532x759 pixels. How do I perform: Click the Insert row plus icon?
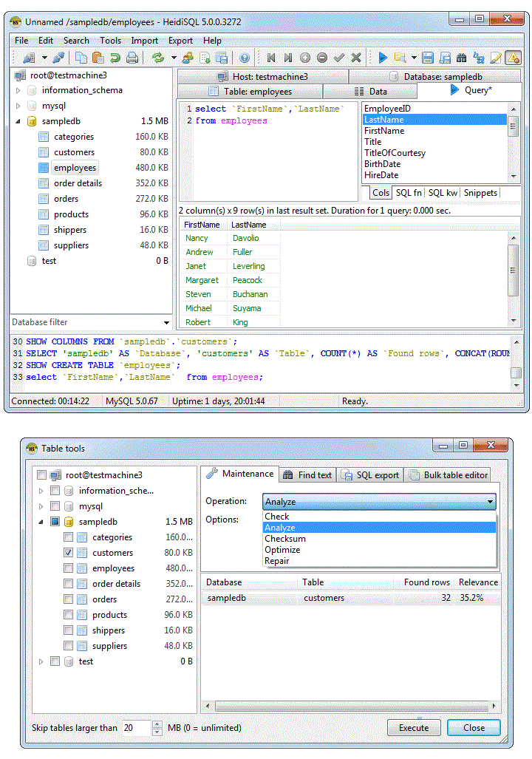305,58
